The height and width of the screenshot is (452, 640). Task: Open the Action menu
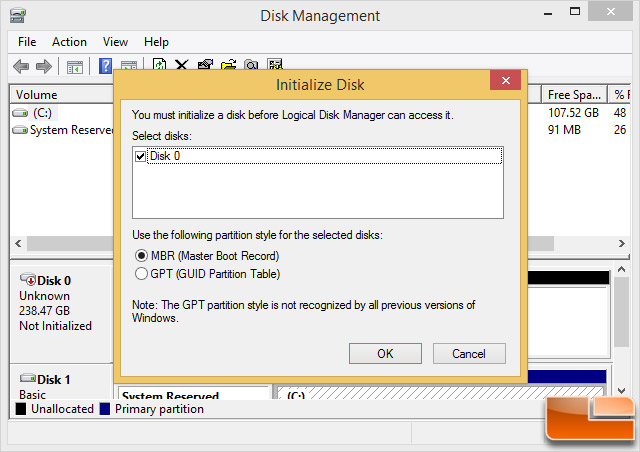point(69,42)
